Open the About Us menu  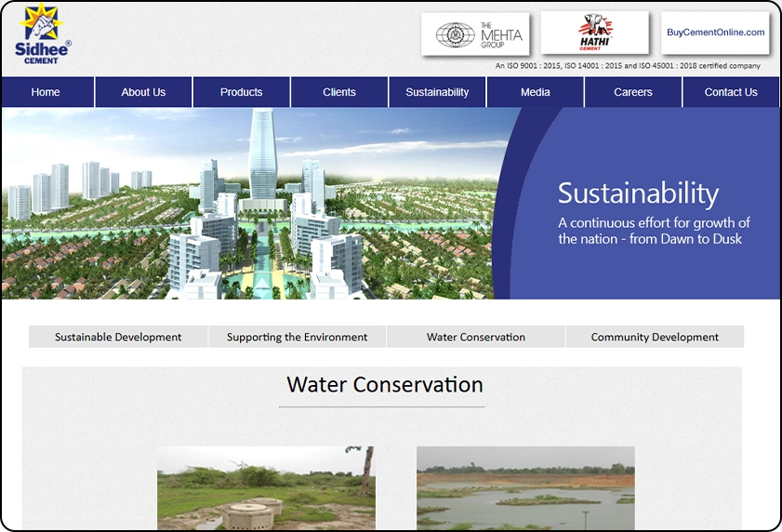tap(143, 92)
